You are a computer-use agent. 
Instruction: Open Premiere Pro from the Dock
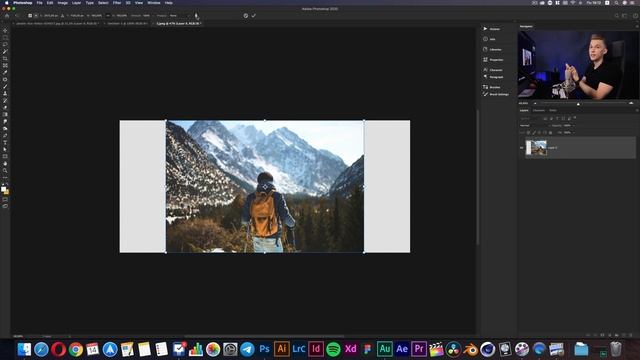point(419,349)
